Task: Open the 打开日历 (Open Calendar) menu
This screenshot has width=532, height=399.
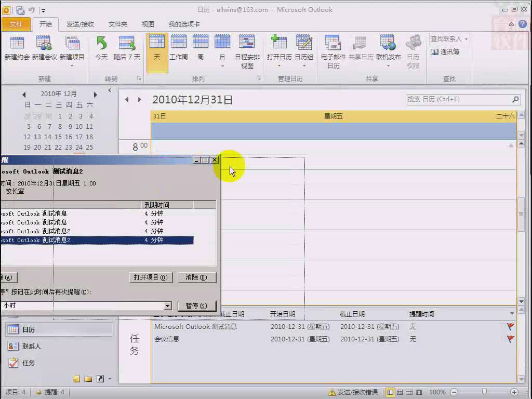Action: point(279,51)
